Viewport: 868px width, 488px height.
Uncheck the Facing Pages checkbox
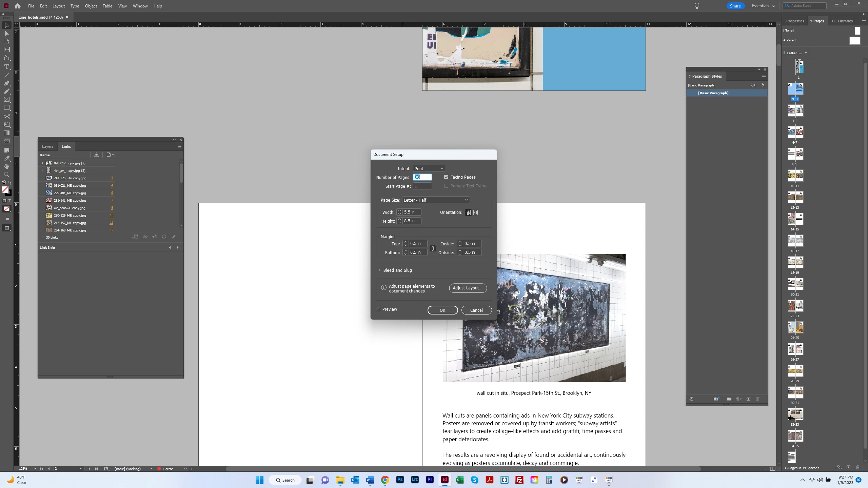pos(446,177)
